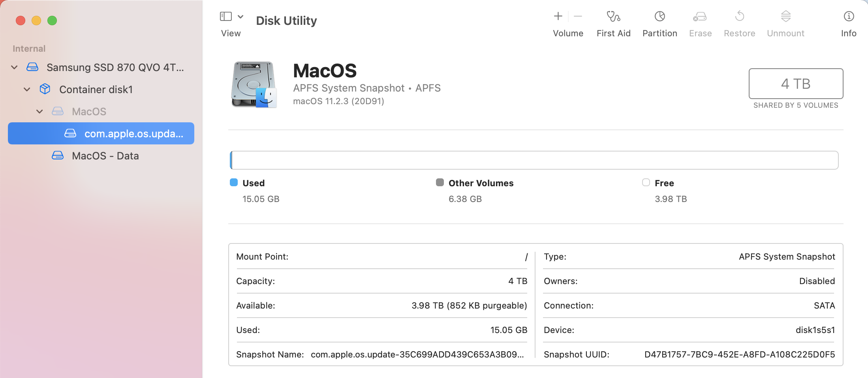868x378 pixels.
Task: Click the Mount Point value slash
Action: (526, 257)
